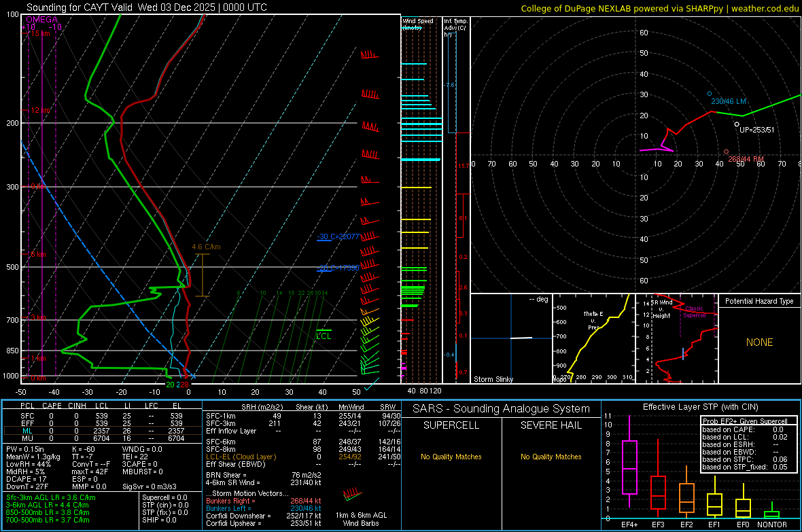Click the LCL-EL (Cloud Layer) row
802x532 pixels.
point(303,457)
